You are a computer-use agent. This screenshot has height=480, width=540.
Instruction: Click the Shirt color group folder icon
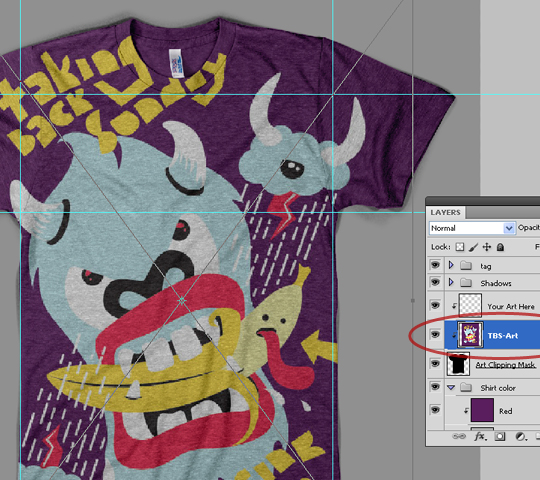point(466,387)
